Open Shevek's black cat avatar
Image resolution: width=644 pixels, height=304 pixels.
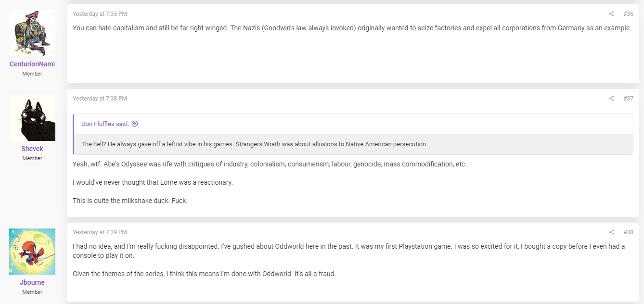tap(32, 118)
